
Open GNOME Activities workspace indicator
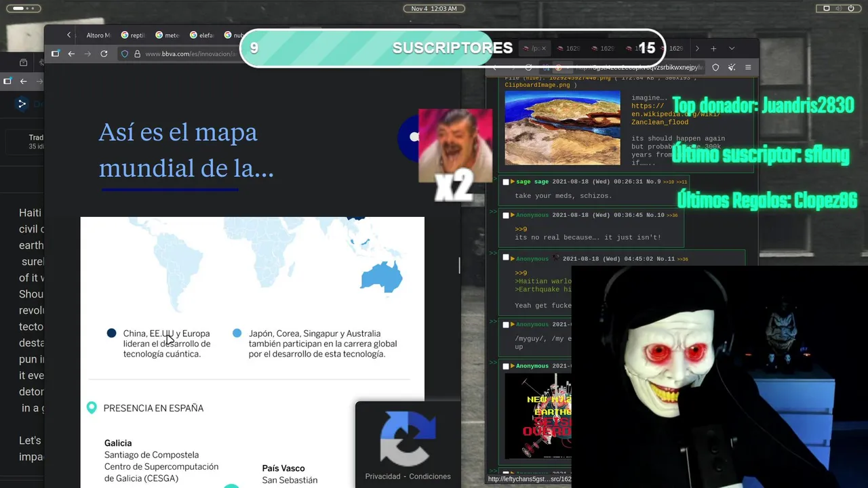coord(25,8)
